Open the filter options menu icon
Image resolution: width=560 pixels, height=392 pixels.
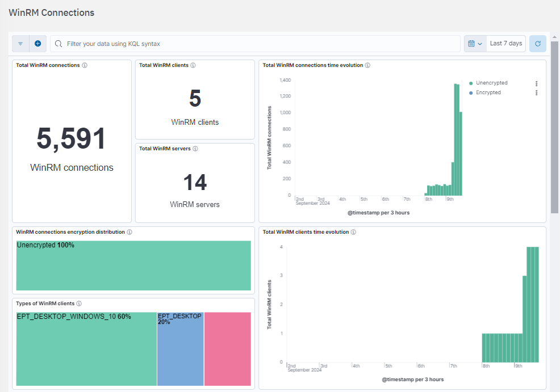pos(20,44)
